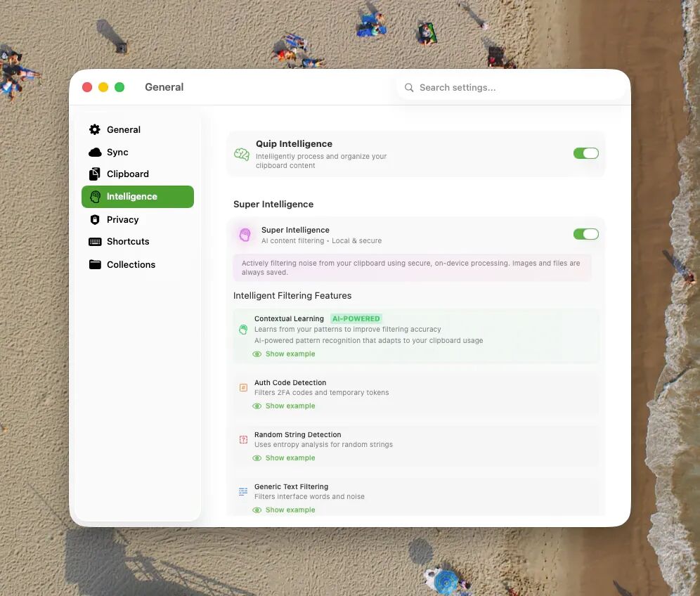
Task: Click the brain icon beside Intelligence
Action: (95, 196)
